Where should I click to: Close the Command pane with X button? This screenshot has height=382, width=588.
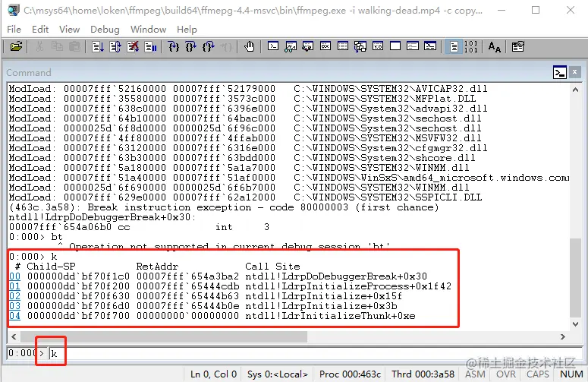coord(574,72)
